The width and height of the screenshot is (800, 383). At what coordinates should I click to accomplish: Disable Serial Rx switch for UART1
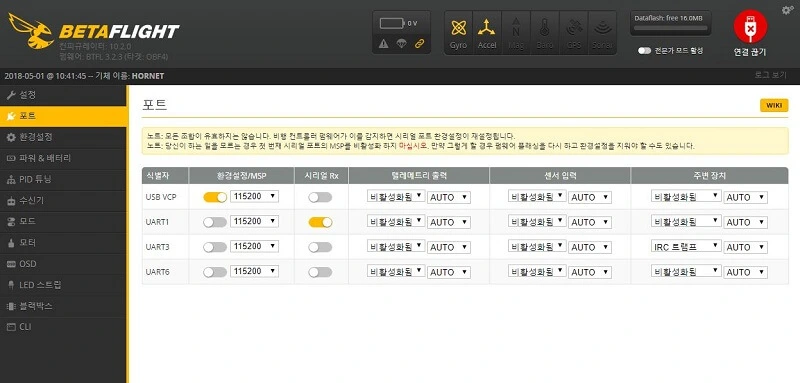320,222
